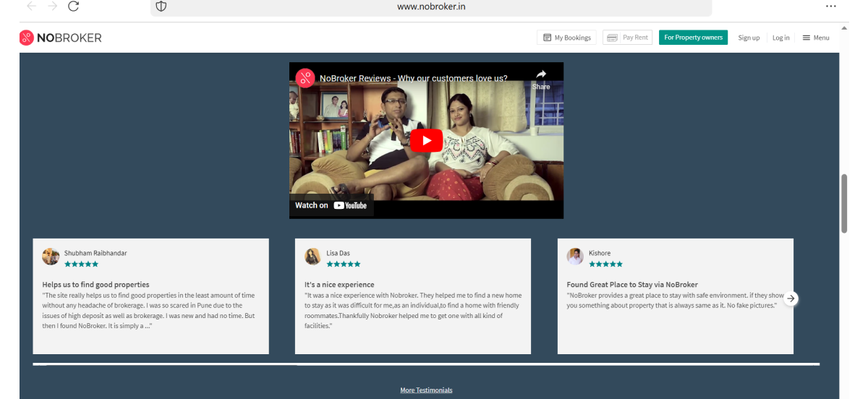This screenshot has height=399, width=868.
Task: Click the browser forward arrow
Action: [52, 6]
